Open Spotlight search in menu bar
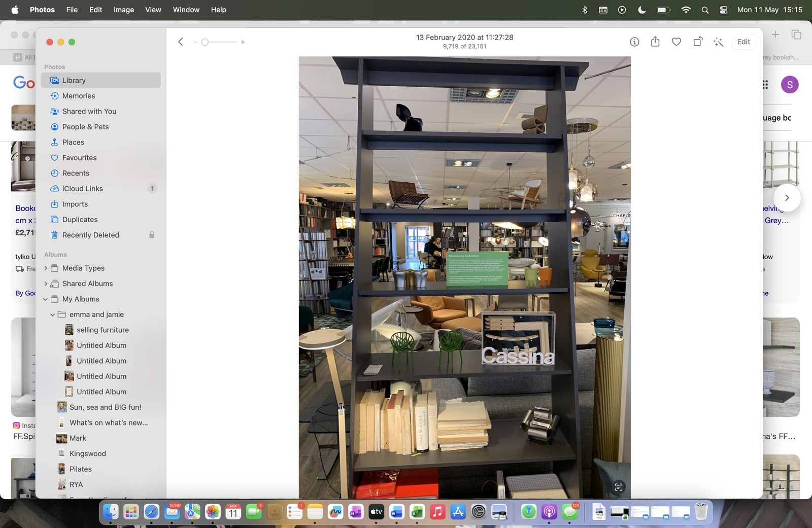812x528 pixels. pyautogui.click(x=705, y=10)
